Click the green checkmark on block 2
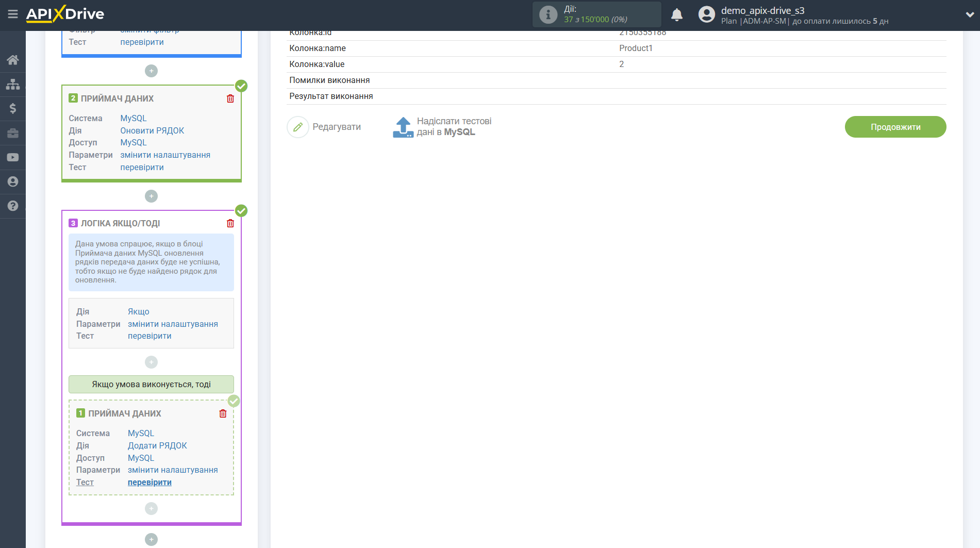Image resolution: width=980 pixels, height=548 pixels. pyautogui.click(x=241, y=86)
